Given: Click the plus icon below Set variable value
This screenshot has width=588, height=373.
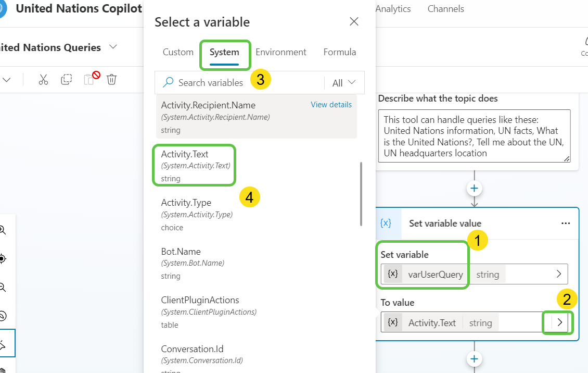Looking at the screenshot, I should tap(474, 358).
